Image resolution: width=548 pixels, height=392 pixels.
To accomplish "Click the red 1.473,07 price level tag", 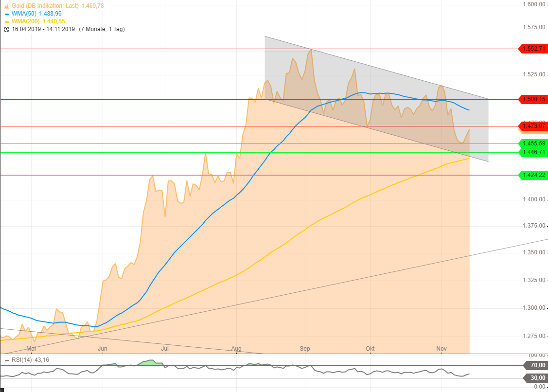I will click(533, 125).
